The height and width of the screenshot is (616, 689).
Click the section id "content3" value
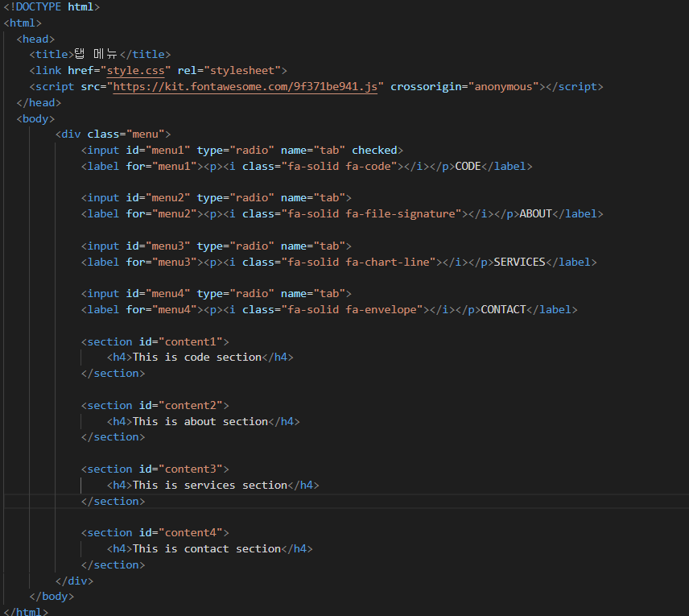coord(190,469)
